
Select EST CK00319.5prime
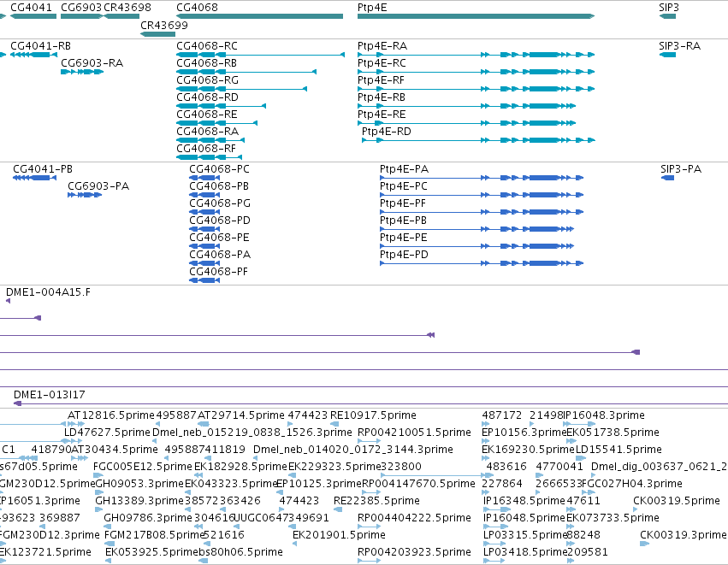click(677, 501)
